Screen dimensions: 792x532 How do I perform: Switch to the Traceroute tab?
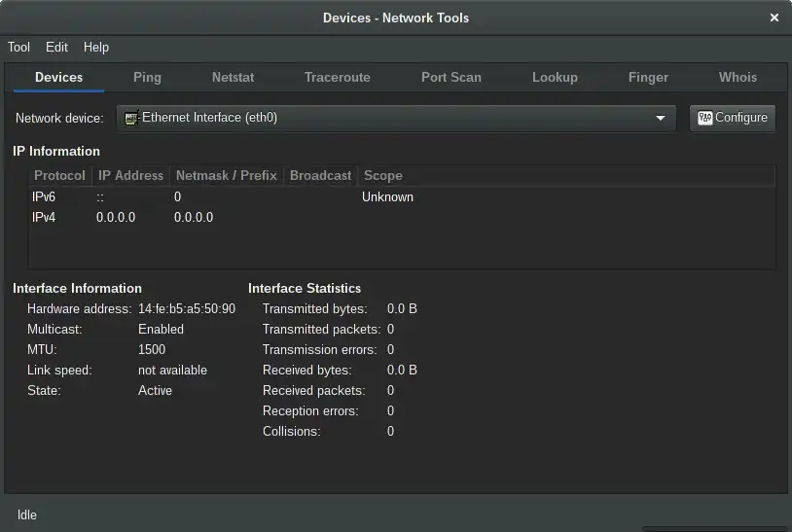click(337, 77)
